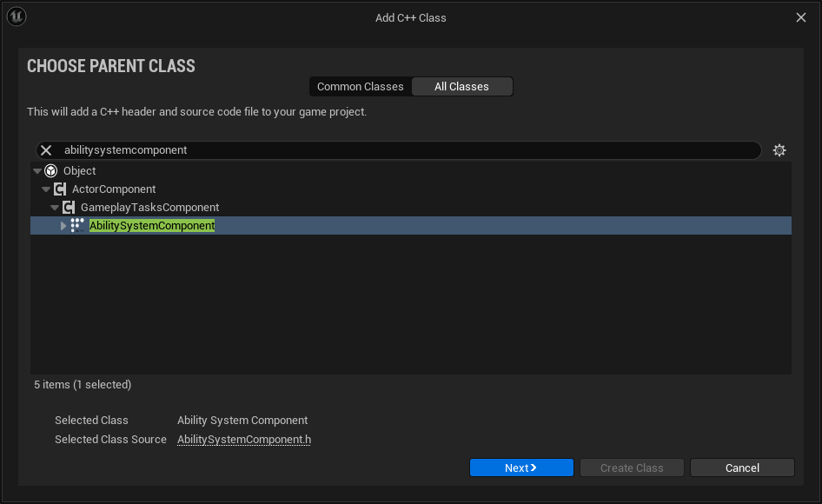Open class viewer settings gear
This screenshot has height=504, width=822.
[x=779, y=150]
